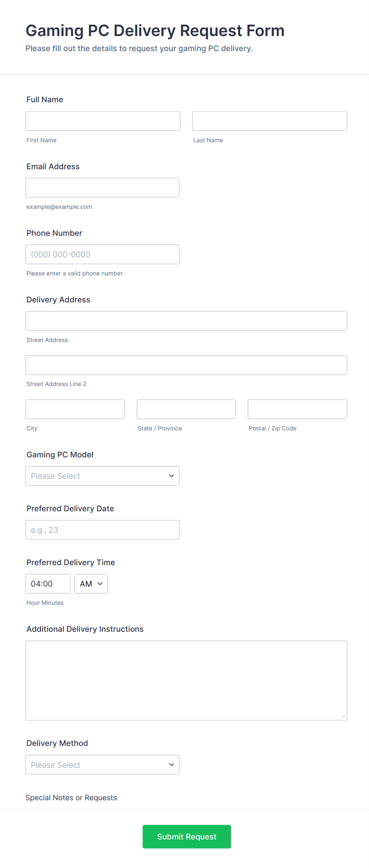Viewport: 369px width, 868px height.
Task: Focus the State / Province field
Action: tap(186, 409)
